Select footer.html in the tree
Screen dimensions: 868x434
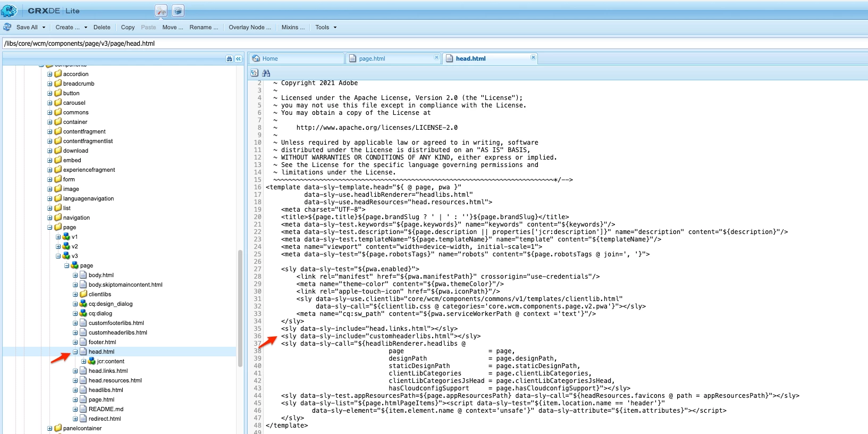tap(102, 342)
